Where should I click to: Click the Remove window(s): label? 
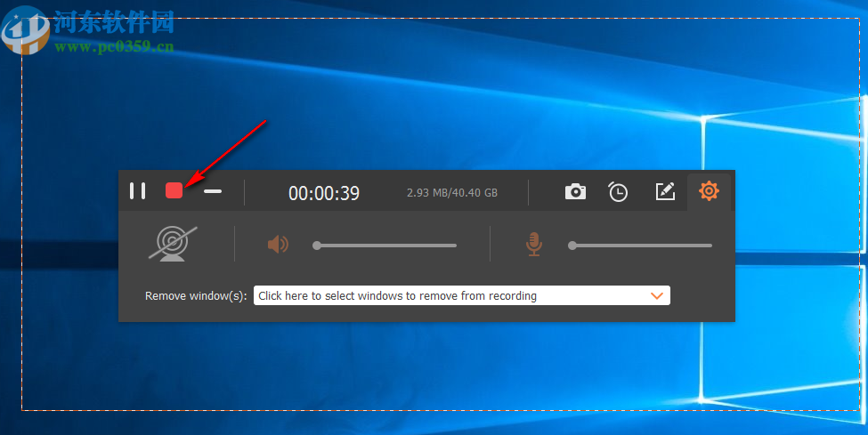(x=196, y=296)
